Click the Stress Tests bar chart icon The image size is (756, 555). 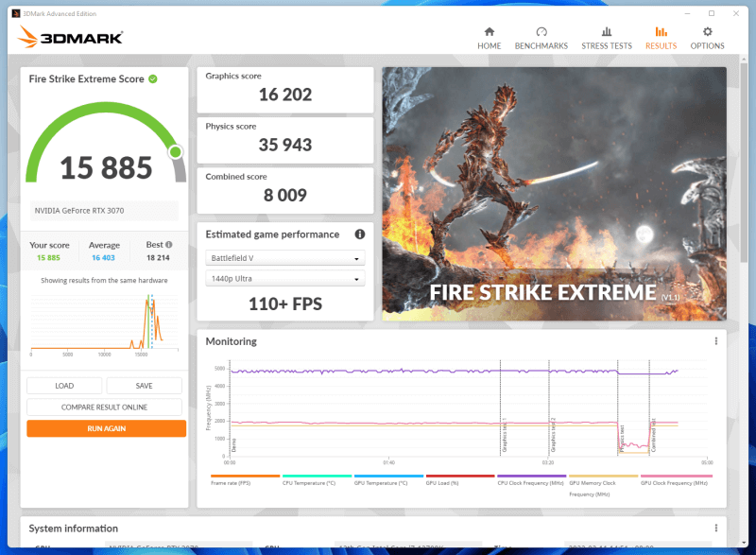(607, 32)
